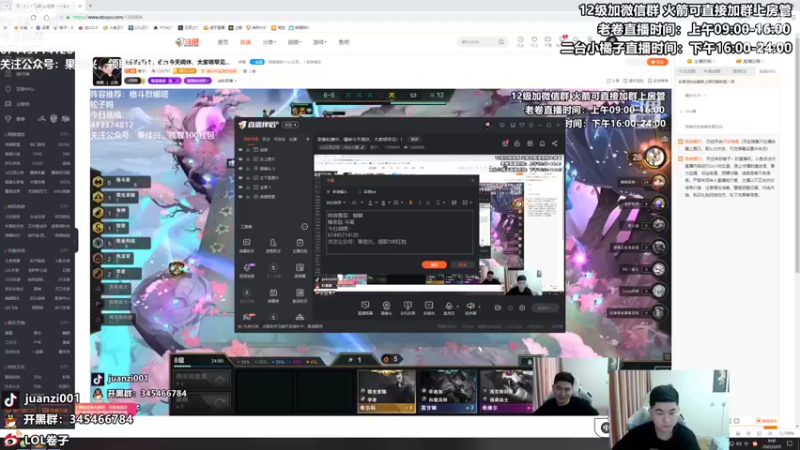
Task: Click the orange 关注 follow button on Douyu
Action: coord(657,62)
